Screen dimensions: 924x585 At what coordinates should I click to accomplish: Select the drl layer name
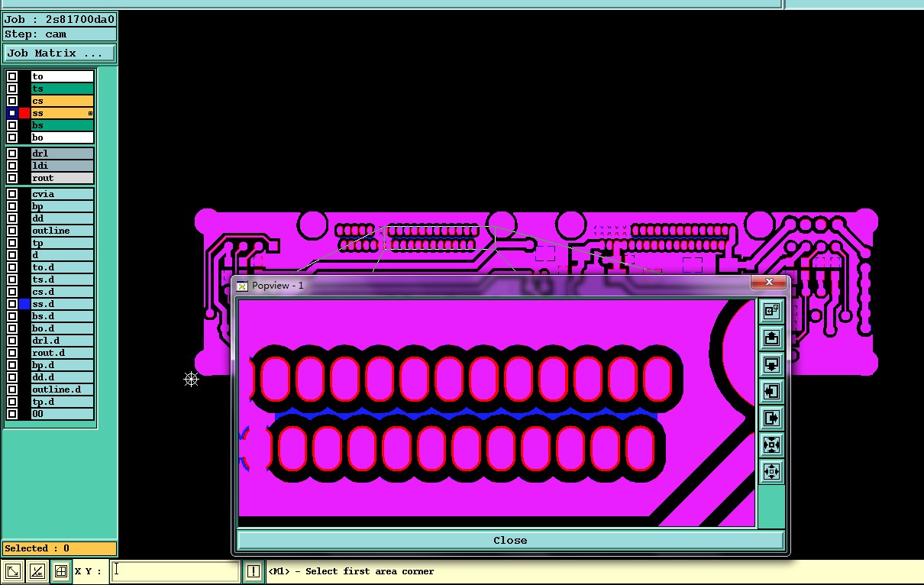click(63, 154)
